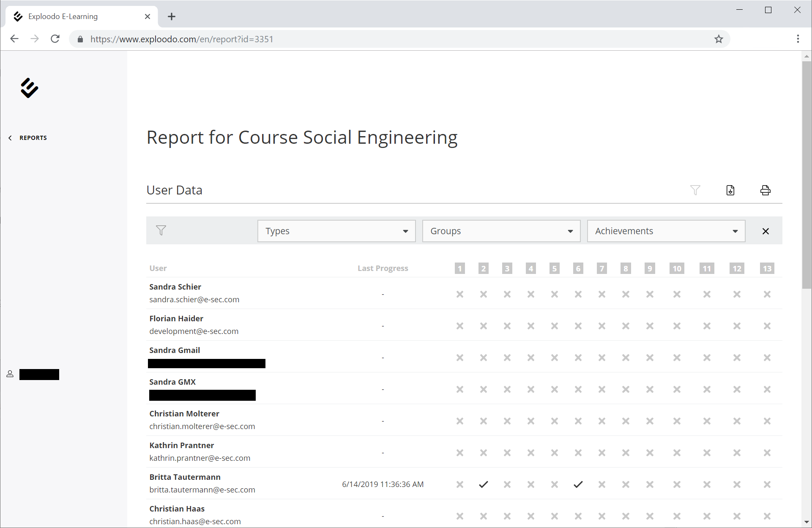Screen dimensions: 812x528
Task: Open the Achievements dropdown filter
Action: (x=666, y=231)
